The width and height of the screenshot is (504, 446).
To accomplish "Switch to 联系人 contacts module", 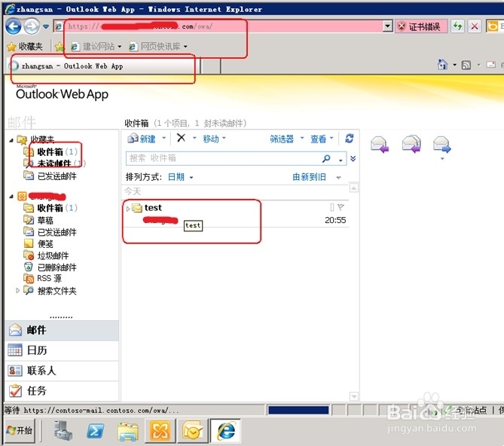I will 62,371.
